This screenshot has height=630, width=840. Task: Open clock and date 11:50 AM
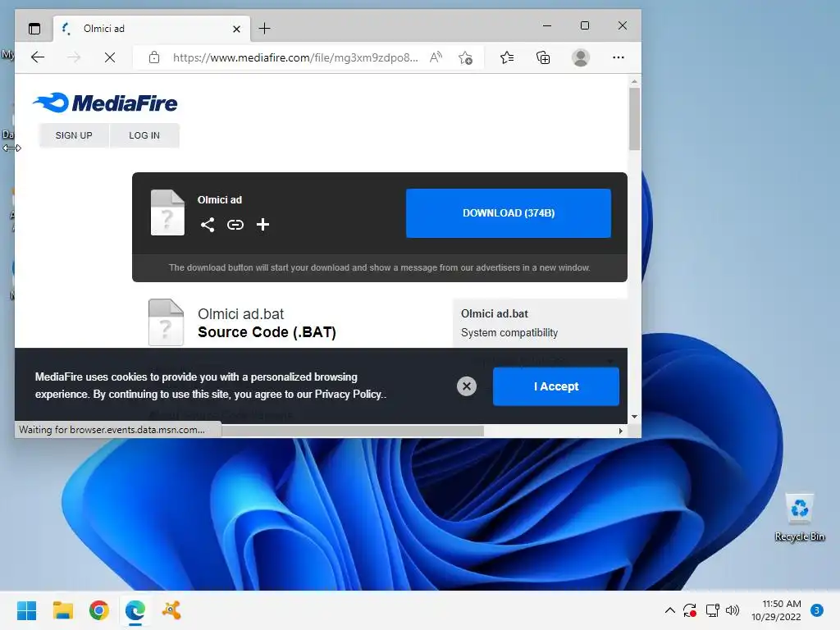(776, 610)
